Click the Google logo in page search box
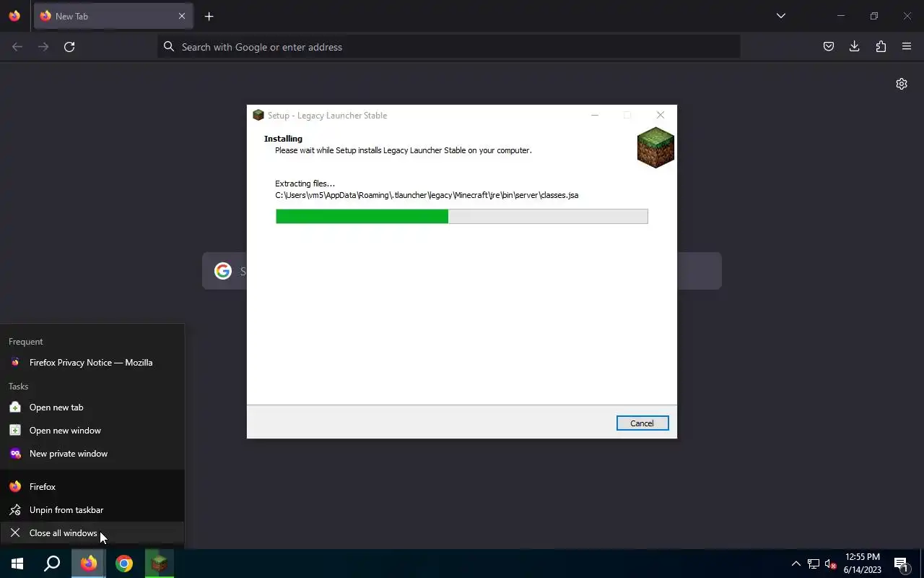Image resolution: width=924 pixels, height=578 pixels. point(223,271)
